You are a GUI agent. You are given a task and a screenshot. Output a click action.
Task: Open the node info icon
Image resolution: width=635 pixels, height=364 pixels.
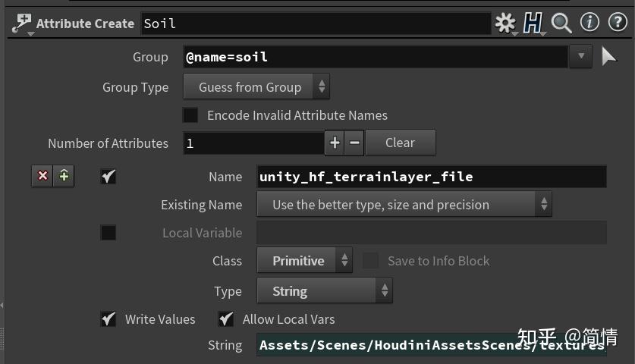coord(589,24)
